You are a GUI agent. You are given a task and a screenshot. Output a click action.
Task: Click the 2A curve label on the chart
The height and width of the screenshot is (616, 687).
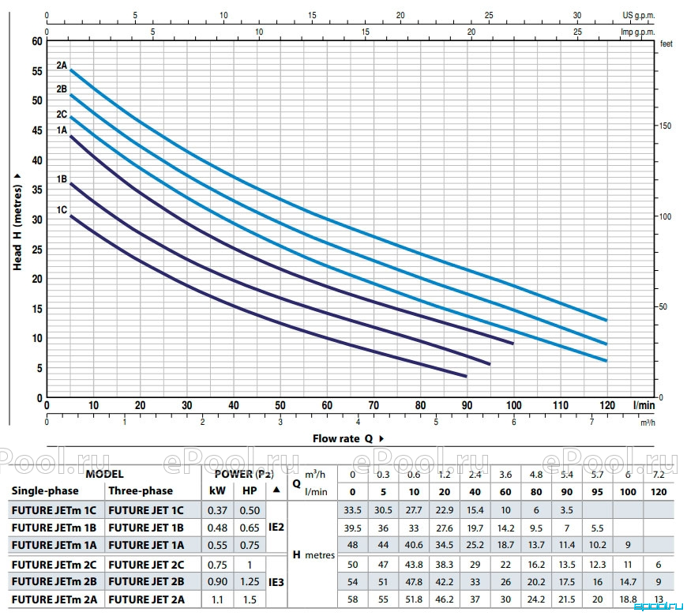[62, 66]
